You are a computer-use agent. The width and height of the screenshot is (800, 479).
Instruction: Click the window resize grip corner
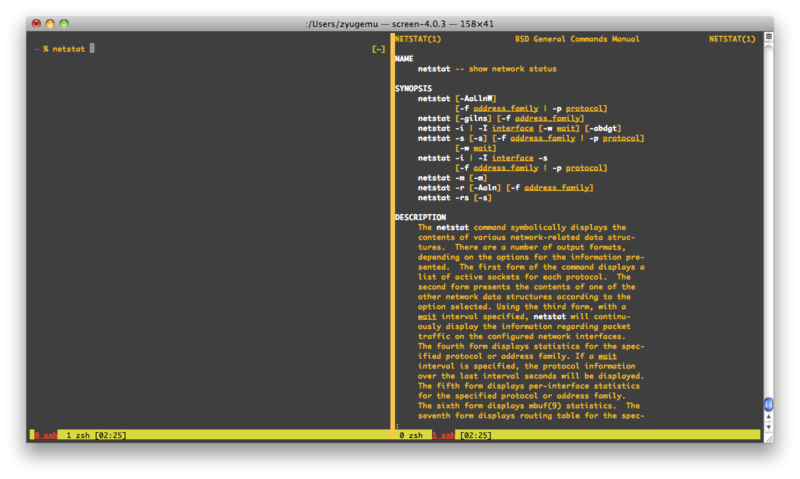click(x=768, y=438)
